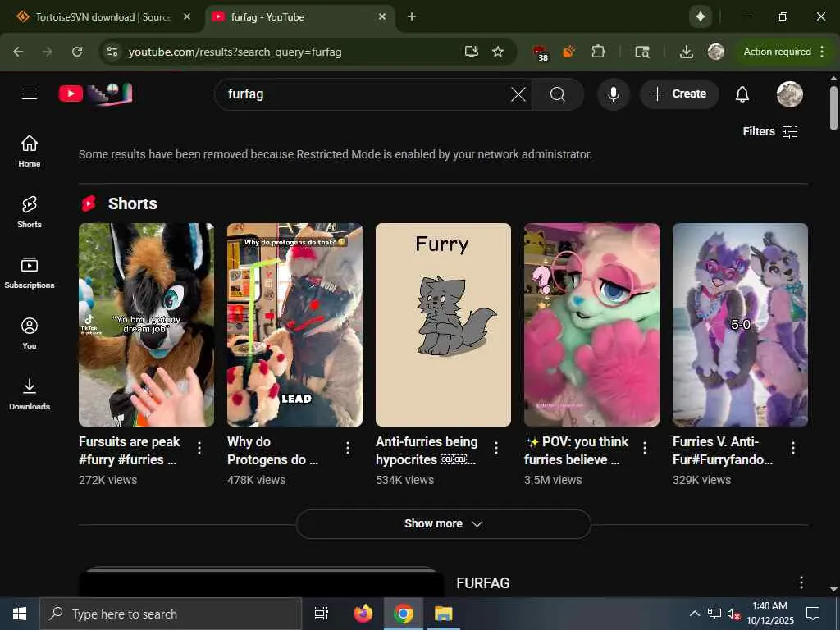Open 'Anti-furries being hypocrites' title

pos(427,450)
